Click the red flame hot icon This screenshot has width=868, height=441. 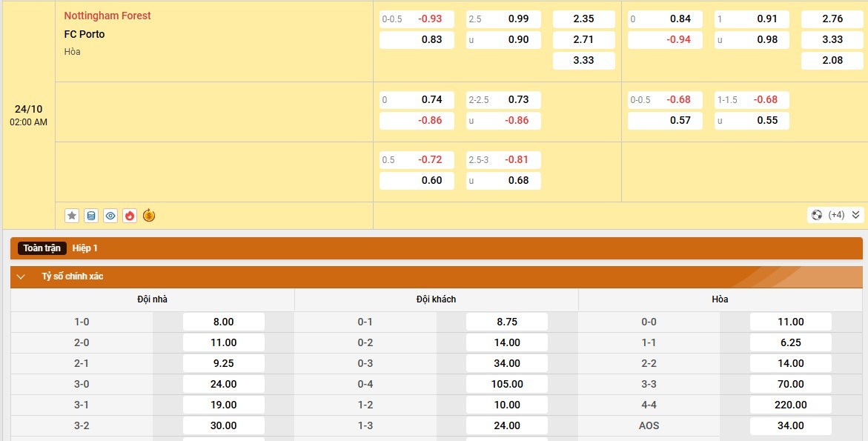130,216
